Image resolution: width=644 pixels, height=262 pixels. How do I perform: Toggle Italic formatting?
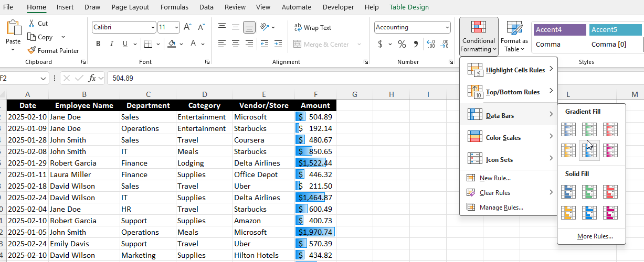click(x=112, y=44)
